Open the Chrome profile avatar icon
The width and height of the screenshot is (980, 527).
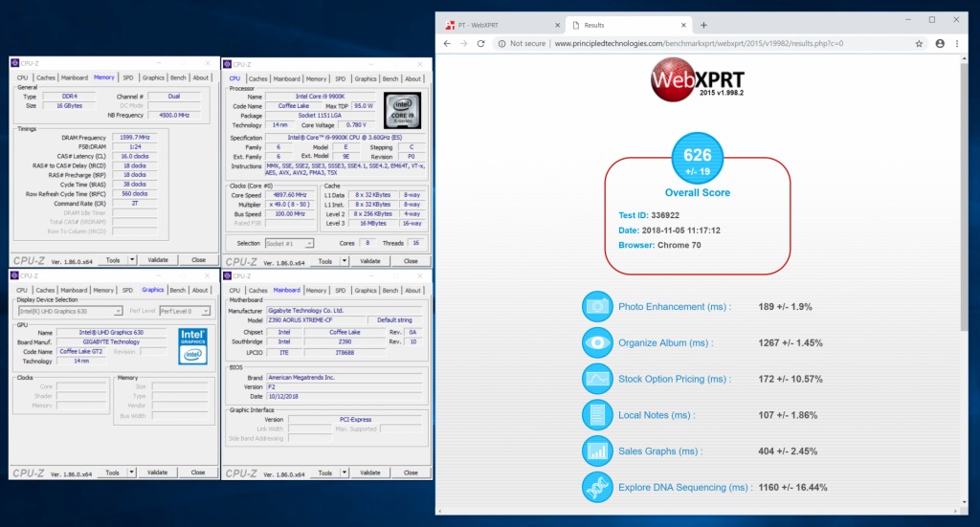point(940,44)
